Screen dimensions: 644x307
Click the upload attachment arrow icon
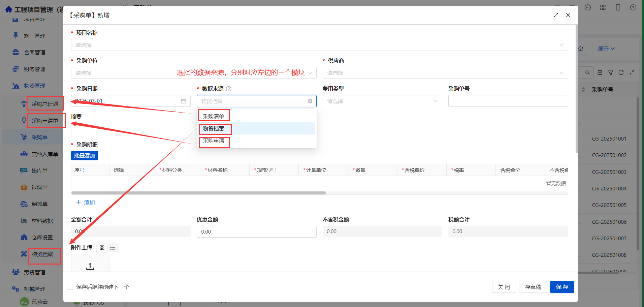(90, 266)
